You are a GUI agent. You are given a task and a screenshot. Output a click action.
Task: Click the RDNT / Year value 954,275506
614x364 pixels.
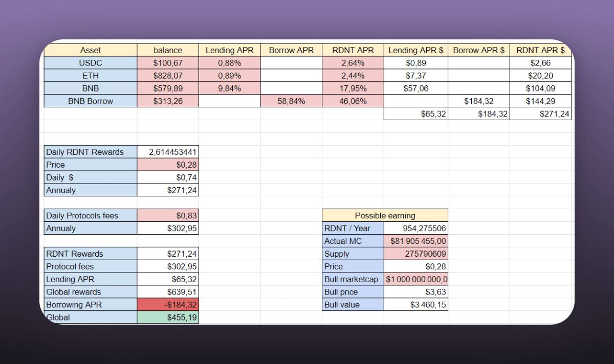tap(415, 229)
